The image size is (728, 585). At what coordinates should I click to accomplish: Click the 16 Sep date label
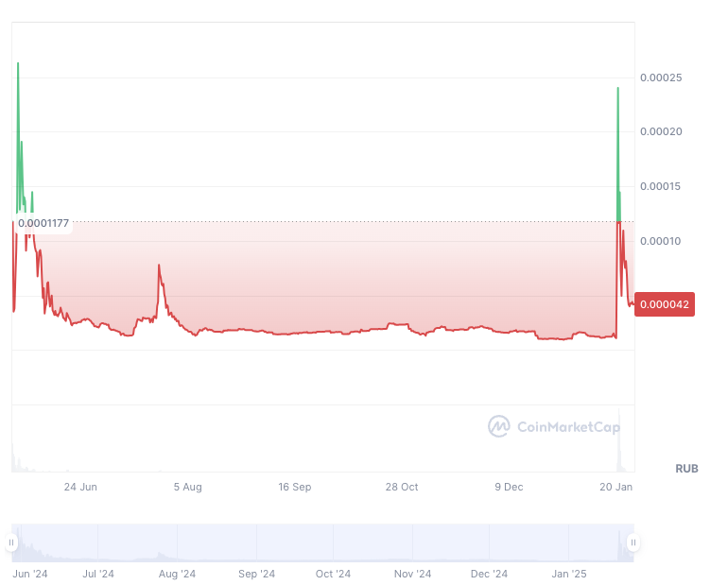click(x=295, y=487)
